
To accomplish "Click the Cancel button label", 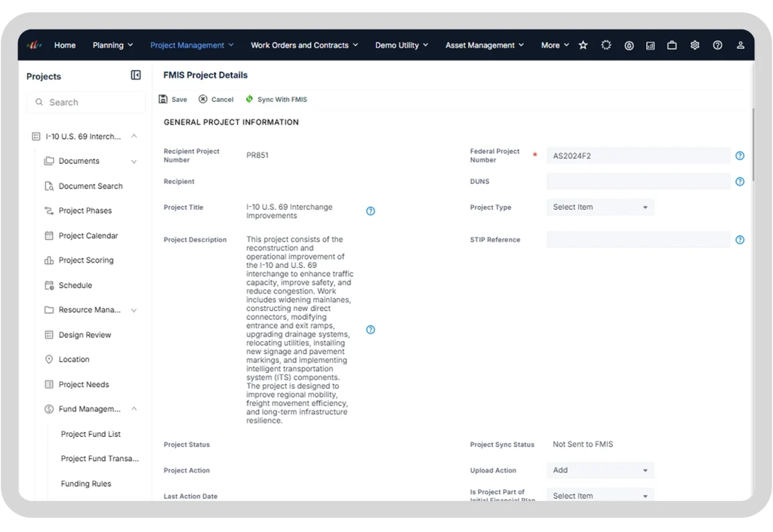I will click(x=223, y=100).
